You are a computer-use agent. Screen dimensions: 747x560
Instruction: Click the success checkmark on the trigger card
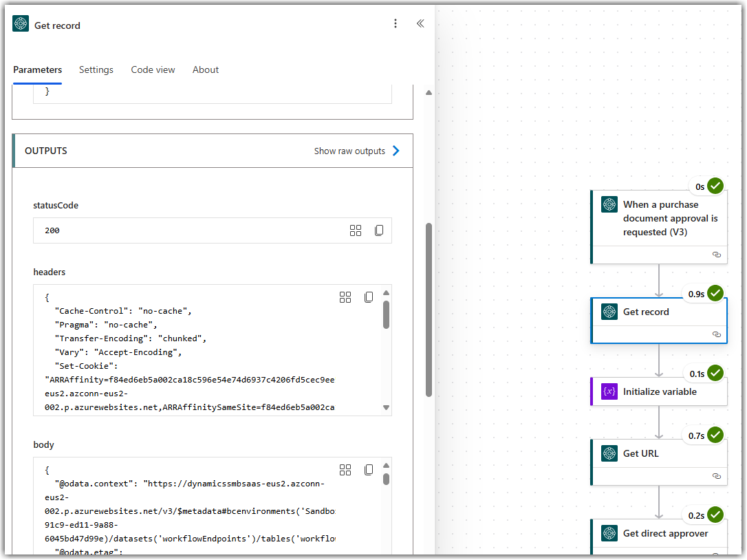point(715,186)
